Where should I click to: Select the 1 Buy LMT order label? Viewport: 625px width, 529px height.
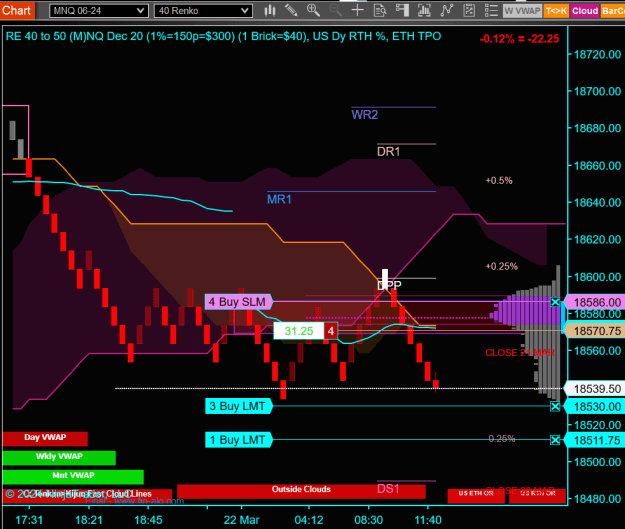coord(238,440)
